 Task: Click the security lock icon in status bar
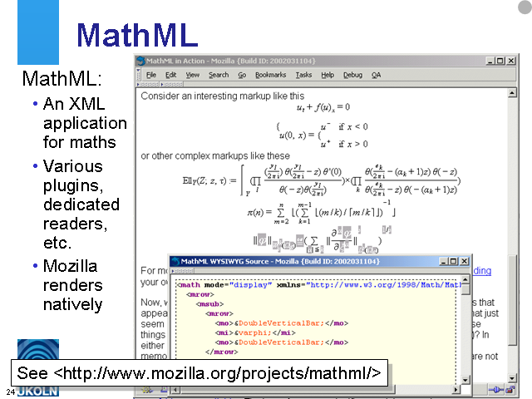click(510, 390)
